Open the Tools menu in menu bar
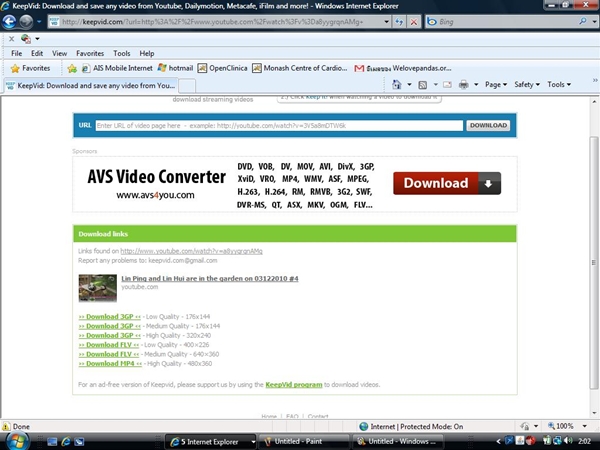Screen dimensions: 600x450 click(122, 53)
